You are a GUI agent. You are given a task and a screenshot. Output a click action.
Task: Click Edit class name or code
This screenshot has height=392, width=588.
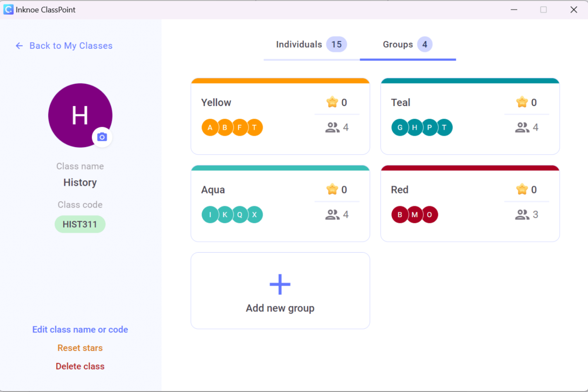80,329
